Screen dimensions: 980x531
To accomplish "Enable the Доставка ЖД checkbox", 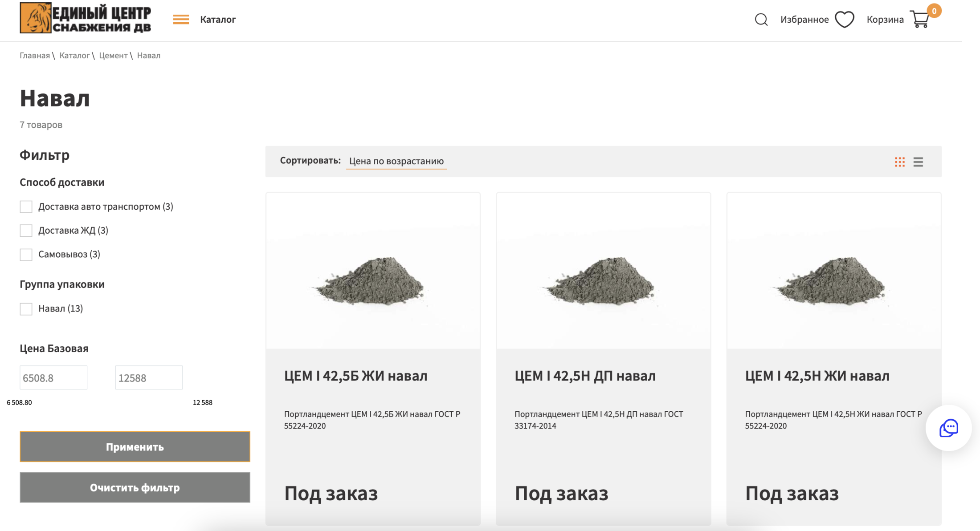I will tap(26, 231).
